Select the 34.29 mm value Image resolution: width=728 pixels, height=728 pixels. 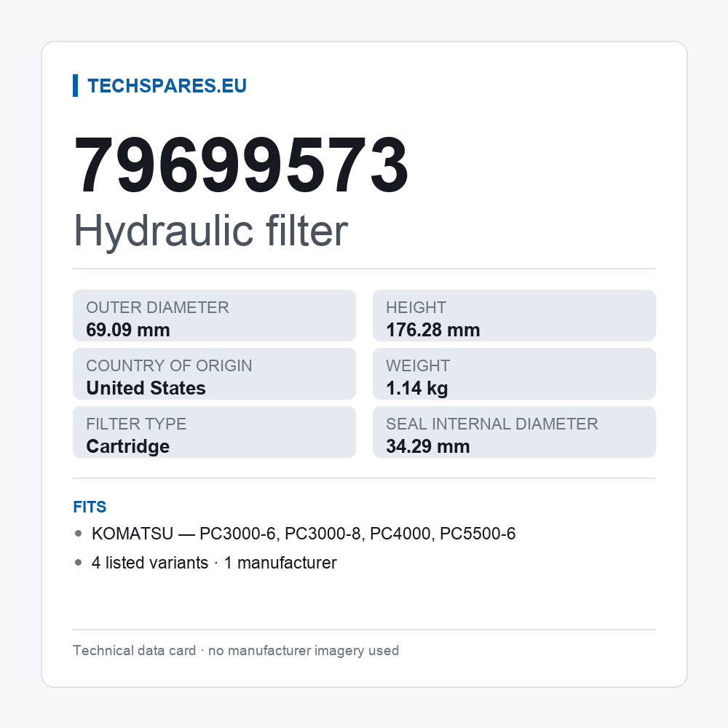click(x=428, y=447)
